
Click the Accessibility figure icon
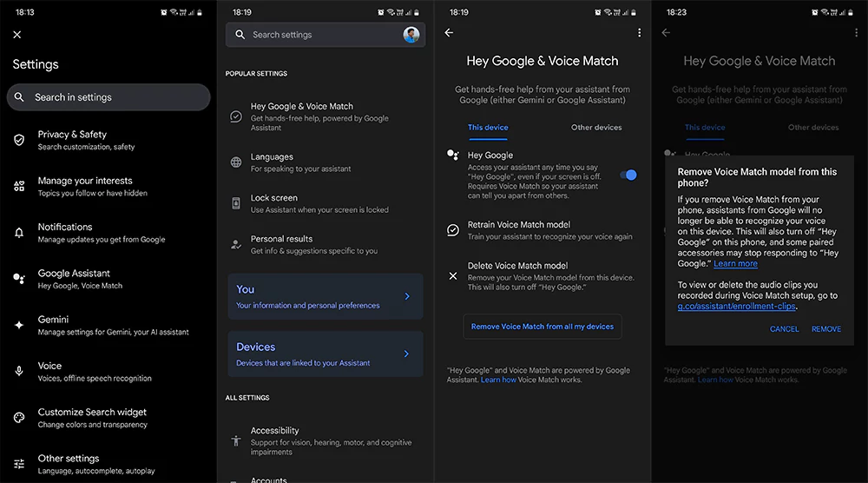pos(236,441)
